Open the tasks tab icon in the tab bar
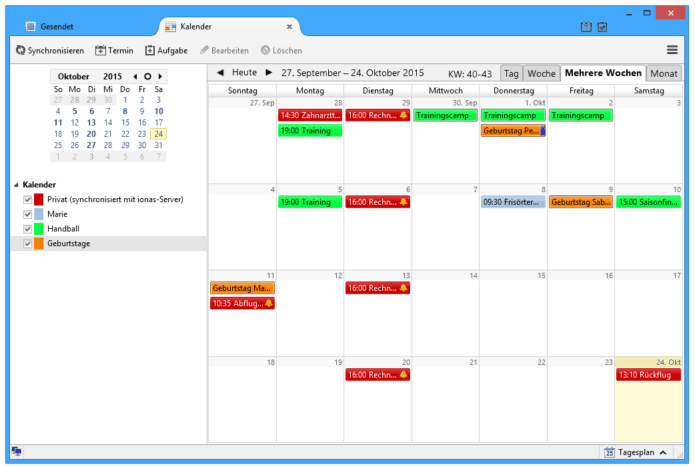This screenshot has width=695, height=467. (602, 27)
